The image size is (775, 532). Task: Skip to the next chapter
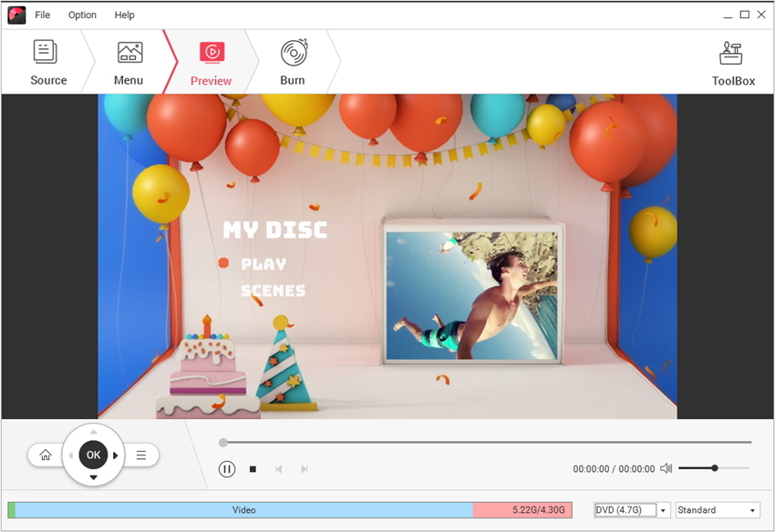pos(305,469)
